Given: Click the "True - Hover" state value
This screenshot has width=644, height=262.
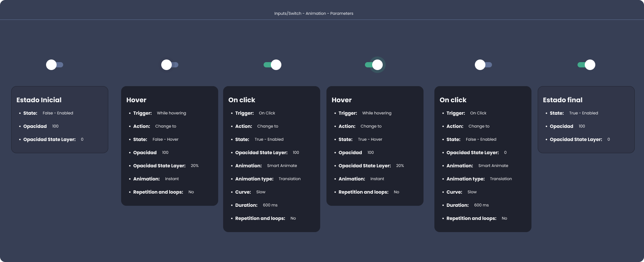Looking at the screenshot, I should coord(370,139).
